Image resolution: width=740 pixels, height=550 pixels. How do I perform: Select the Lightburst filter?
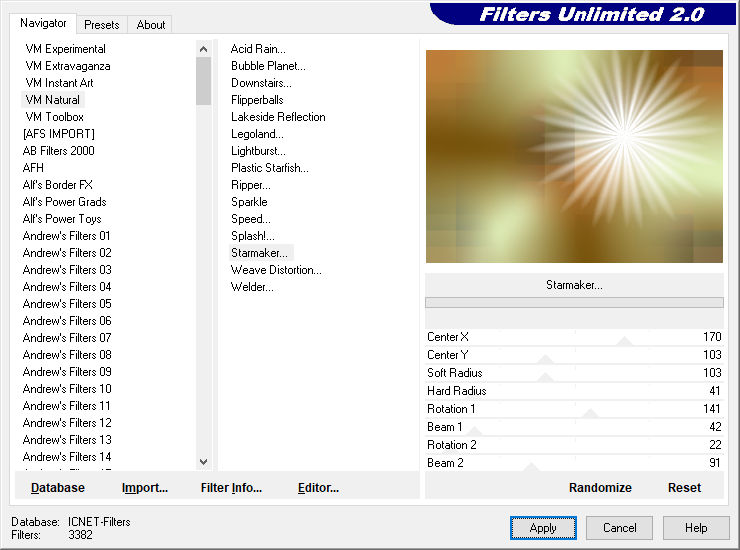(x=258, y=151)
